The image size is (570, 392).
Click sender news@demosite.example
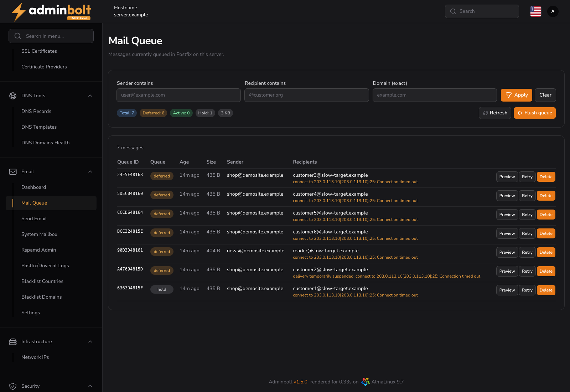[x=255, y=251]
